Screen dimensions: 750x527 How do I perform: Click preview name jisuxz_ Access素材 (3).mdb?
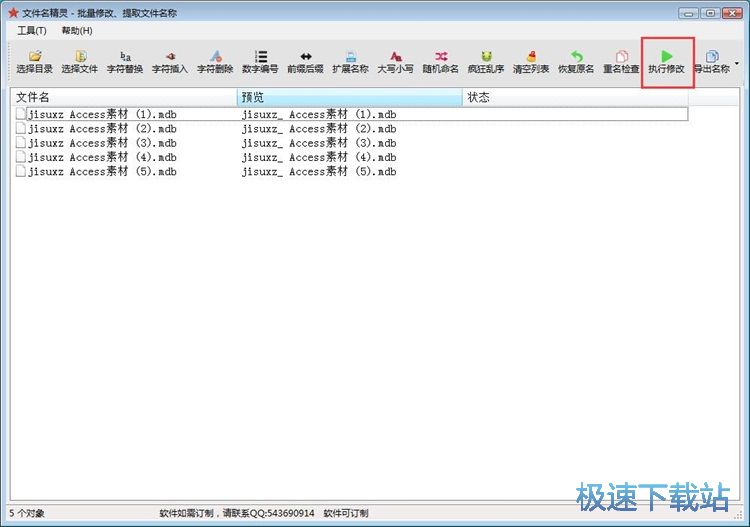pyautogui.click(x=319, y=143)
